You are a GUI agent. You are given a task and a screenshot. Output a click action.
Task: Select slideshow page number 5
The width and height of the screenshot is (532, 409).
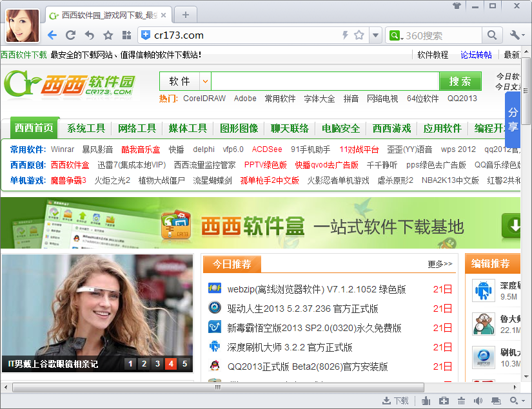pyautogui.click(x=184, y=364)
